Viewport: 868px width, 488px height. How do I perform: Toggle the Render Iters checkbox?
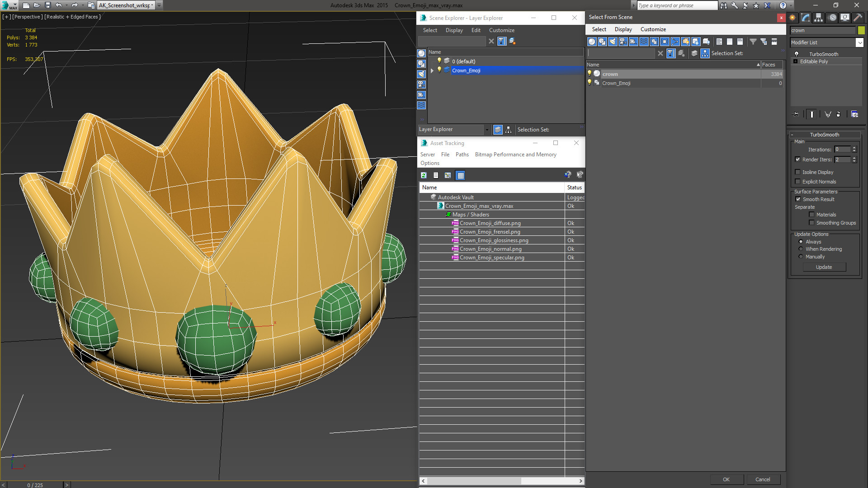[797, 160]
